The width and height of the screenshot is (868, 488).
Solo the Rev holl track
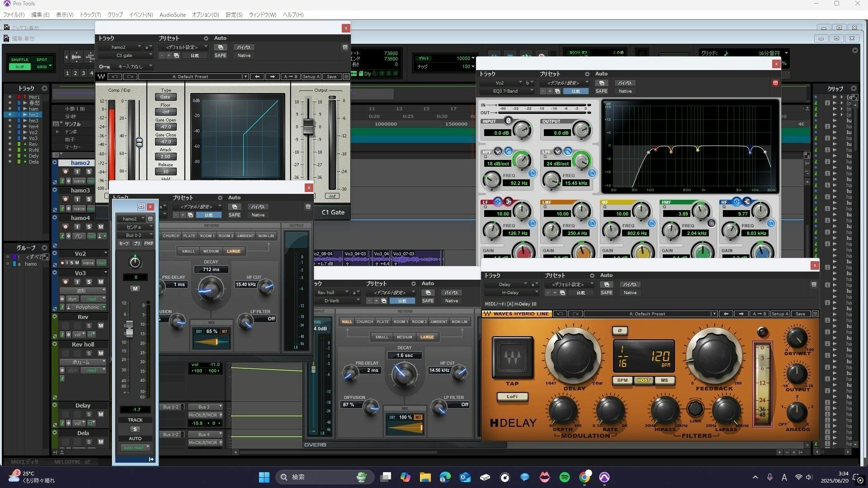pos(89,353)
